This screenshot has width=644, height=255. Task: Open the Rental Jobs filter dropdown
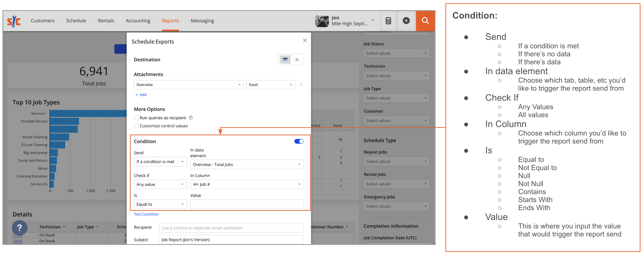(397, 184)
